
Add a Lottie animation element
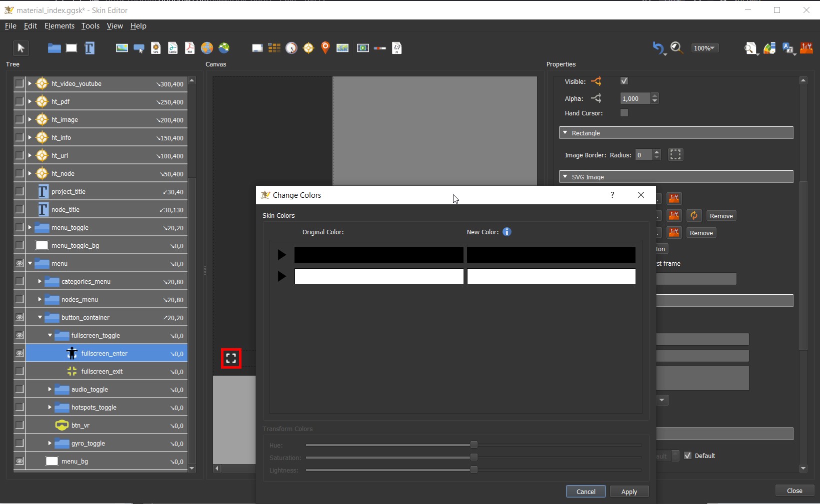[x=173, y=48]
